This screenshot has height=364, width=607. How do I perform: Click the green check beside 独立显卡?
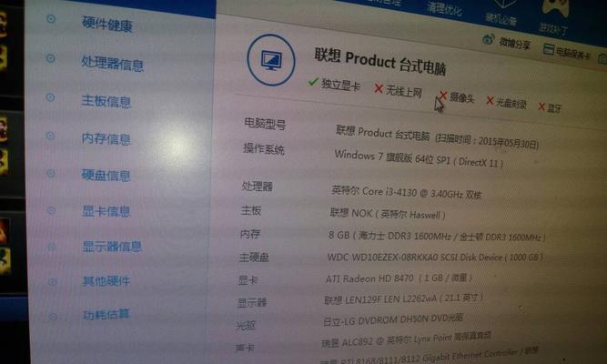pyautogui.click(x=313, y=82)
